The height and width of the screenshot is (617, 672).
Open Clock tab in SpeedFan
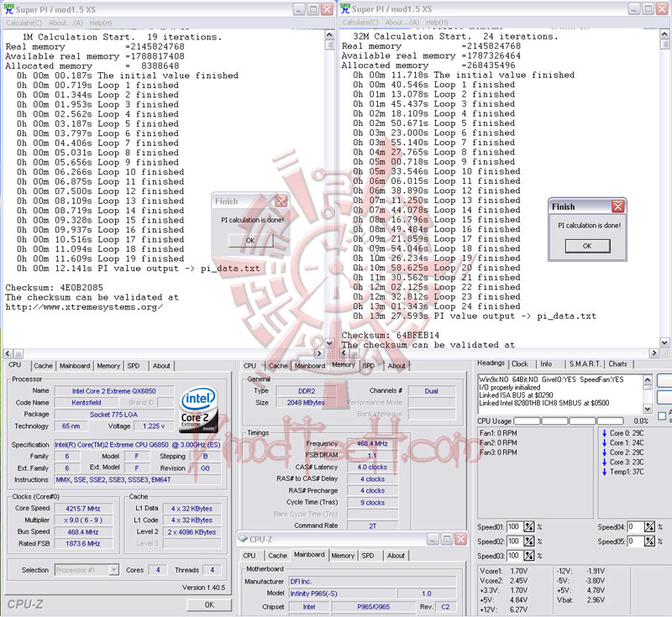click(x=520, y=364)
